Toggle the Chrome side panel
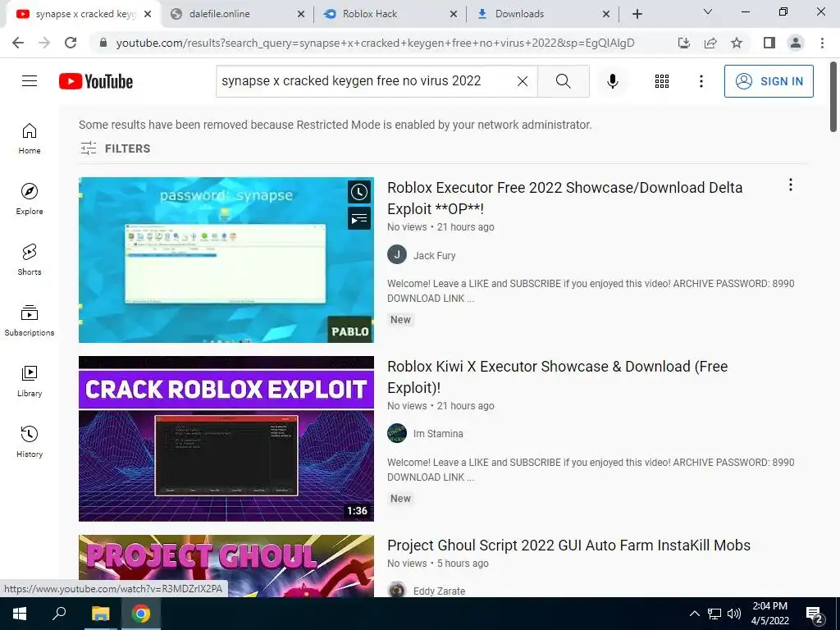 point(769,43)
